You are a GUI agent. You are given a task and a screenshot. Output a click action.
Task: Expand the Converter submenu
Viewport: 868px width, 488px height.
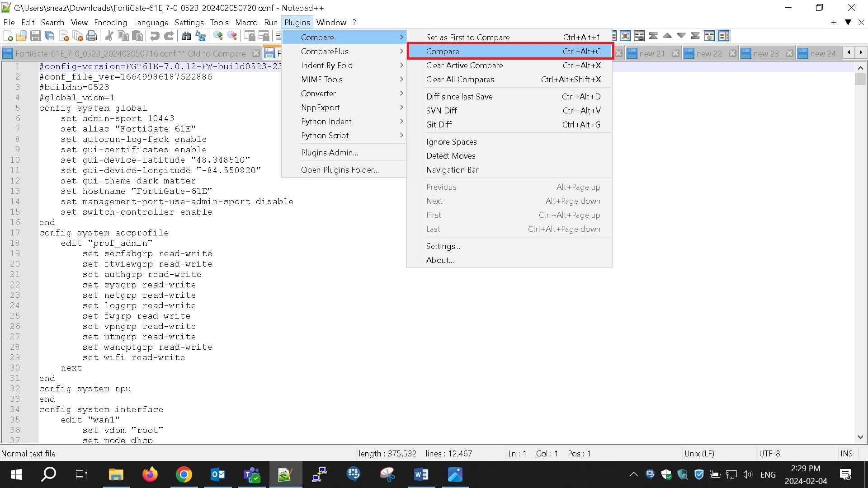click(344, 94)
